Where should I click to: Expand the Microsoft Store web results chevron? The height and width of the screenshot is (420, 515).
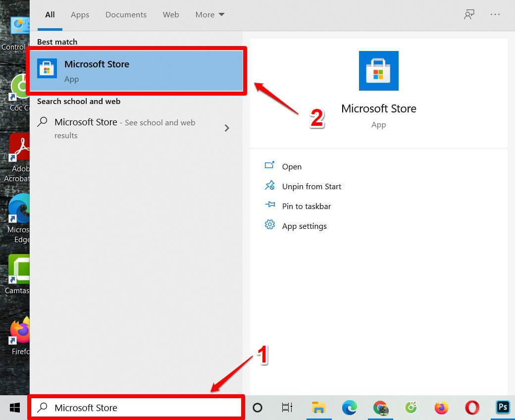[x=227, y=128]
